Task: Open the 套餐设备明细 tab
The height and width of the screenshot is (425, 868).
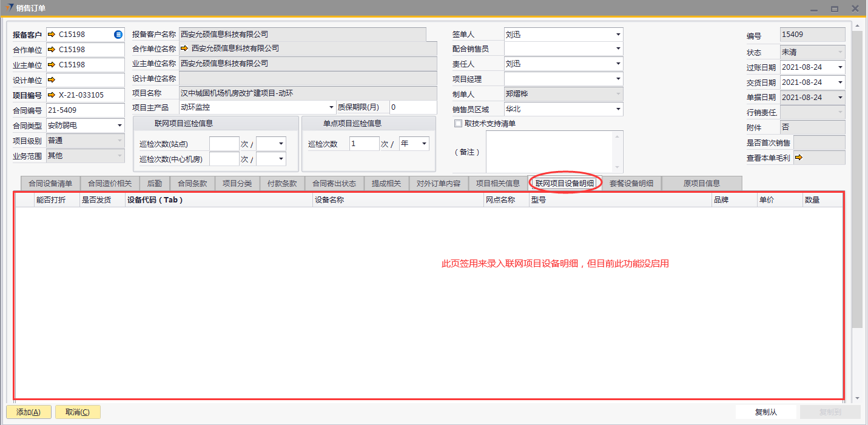Action: point(631,184)
